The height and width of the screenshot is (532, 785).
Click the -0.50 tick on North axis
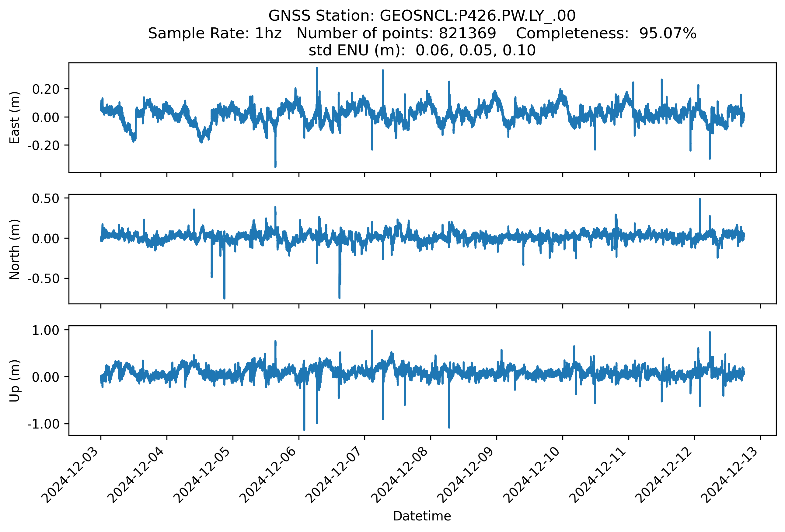coord(43,279)
